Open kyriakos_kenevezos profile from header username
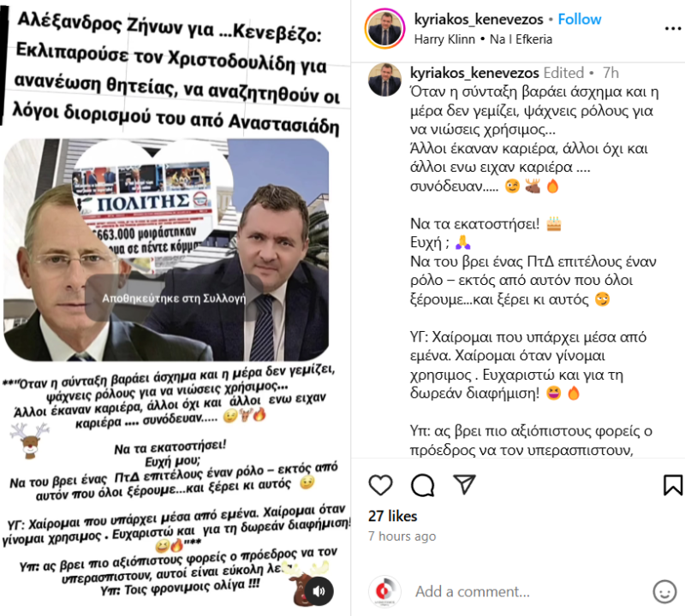The height and width of the screenshot is (616, 685). [479, 19]
